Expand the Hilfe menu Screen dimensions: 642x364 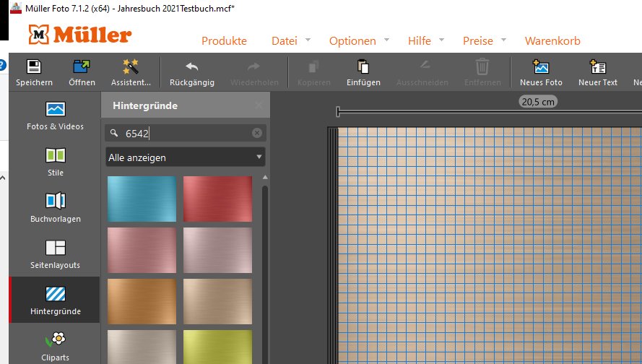[419, 41]
